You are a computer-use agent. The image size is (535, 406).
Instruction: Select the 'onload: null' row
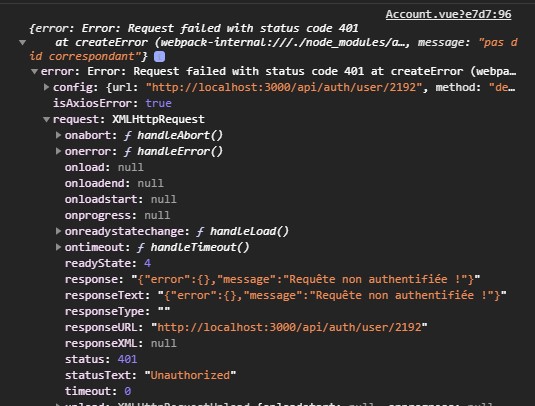pos(104,167)
